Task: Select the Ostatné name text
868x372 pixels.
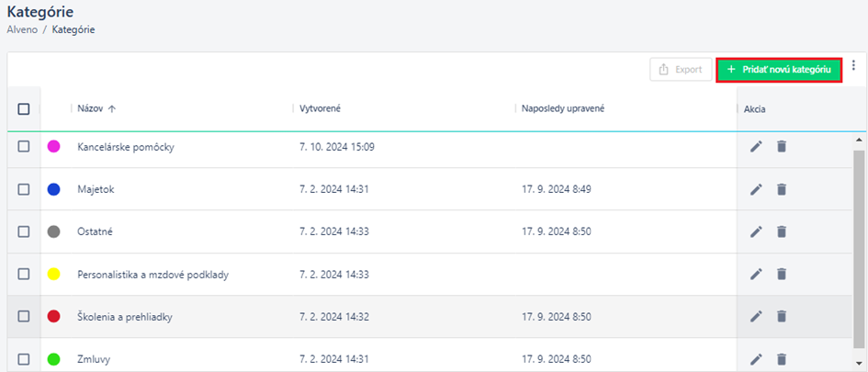Action: (x=95, y=231)
